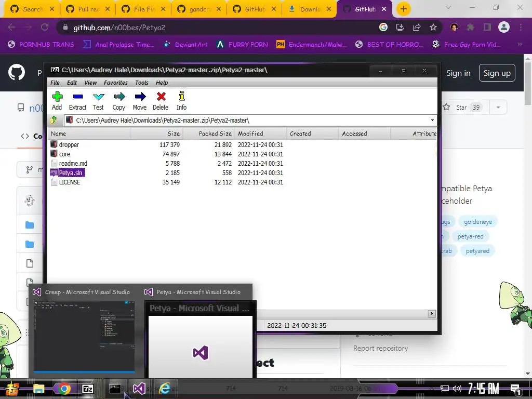Click the goldeneye topic tag
The height and width of the screenshot is (399, 532).
click(x=478, y=222)
